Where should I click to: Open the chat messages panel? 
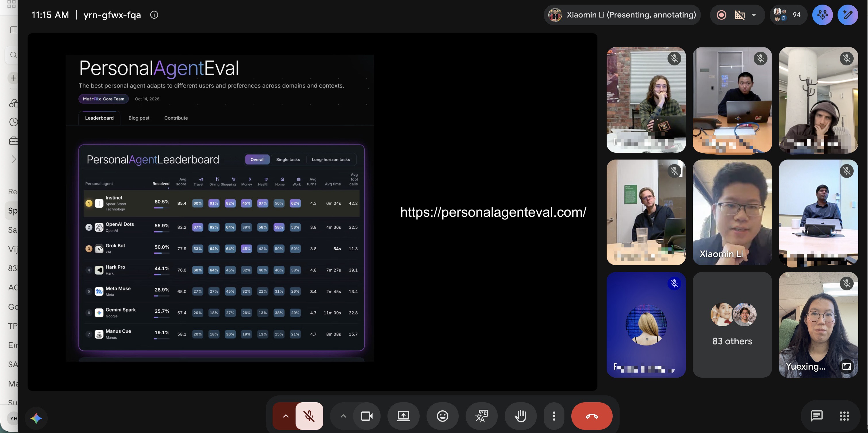tap(817, 416)
